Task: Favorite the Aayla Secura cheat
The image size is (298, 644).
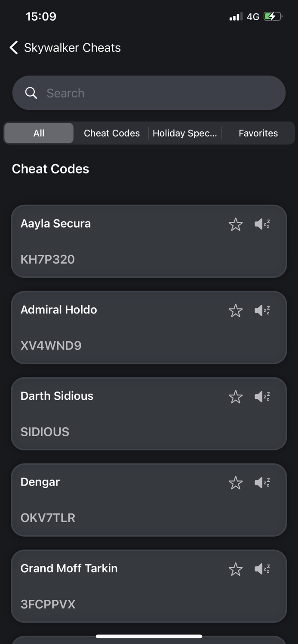Action: [236, 224]
